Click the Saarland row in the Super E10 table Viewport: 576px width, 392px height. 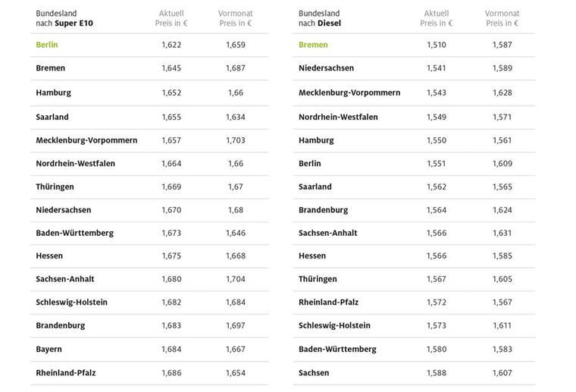52,117
